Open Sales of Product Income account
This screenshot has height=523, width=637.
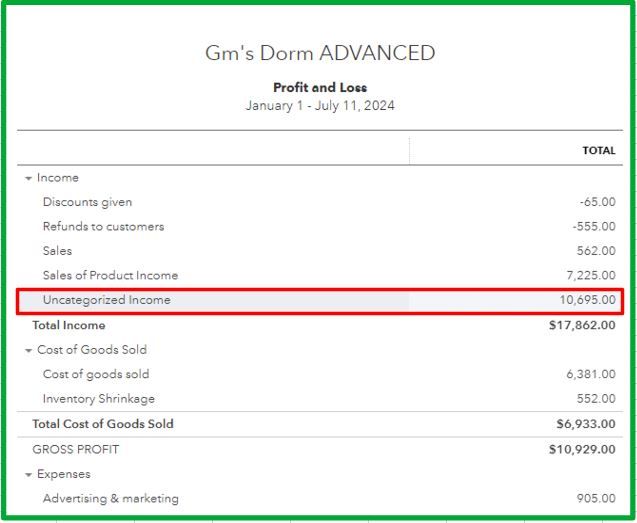point(110,275)
